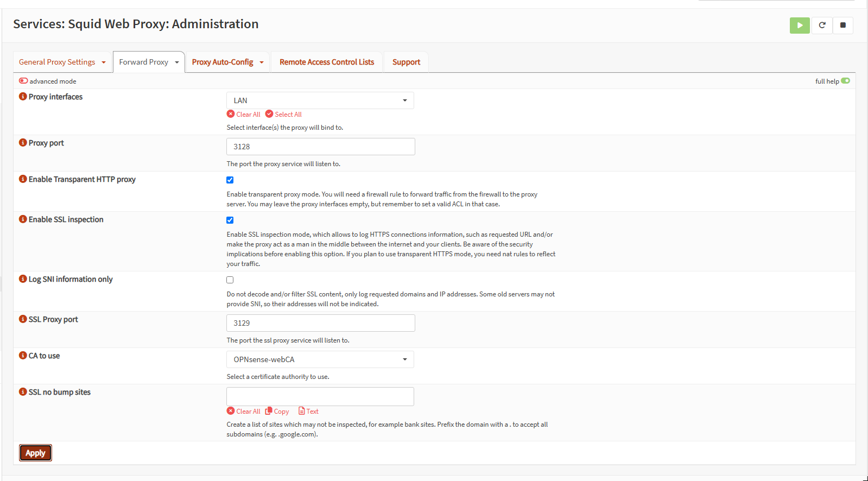
Task: Show help for Proxy port
Action: (23, 142)
